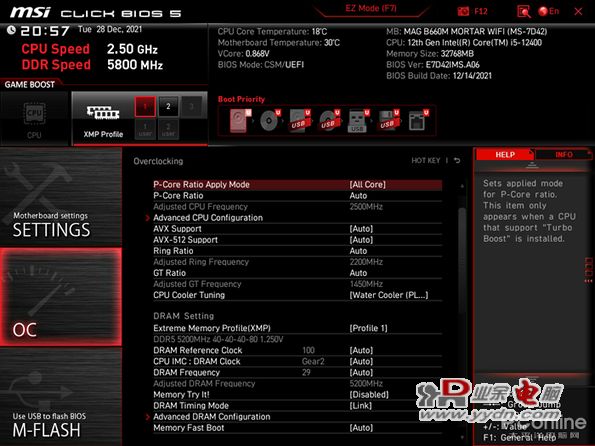Switch to EZ Mode (F7)
This screenshot has width=595, height=446.
371,8
